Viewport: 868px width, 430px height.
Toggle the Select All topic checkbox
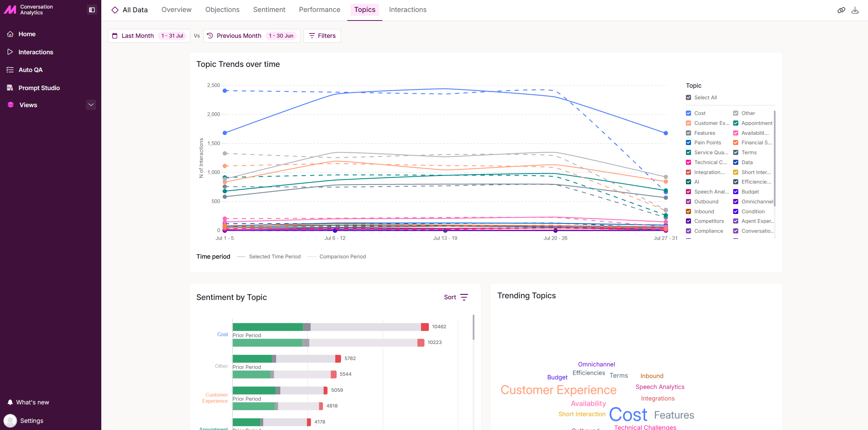pos(689,98)
